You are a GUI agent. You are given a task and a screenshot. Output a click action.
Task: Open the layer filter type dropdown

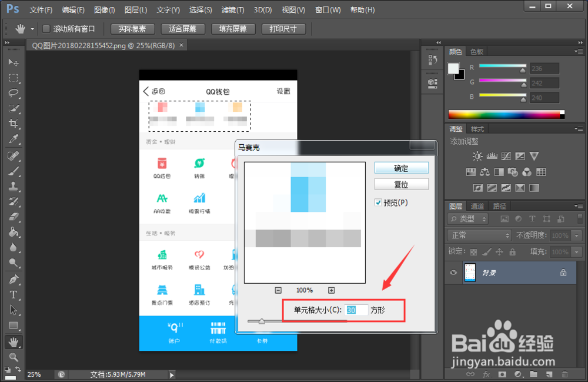click(x=469, y=219)
